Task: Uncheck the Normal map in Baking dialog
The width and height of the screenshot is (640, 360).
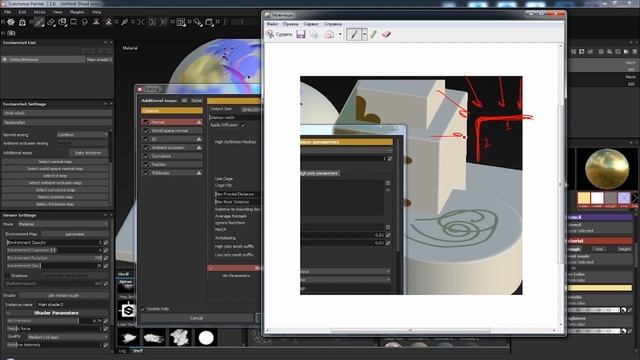Action: tap(146, 122)
